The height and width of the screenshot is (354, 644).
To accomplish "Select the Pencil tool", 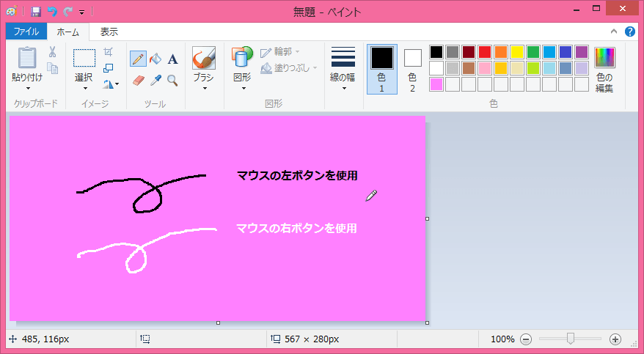I will tap(138, 59).
